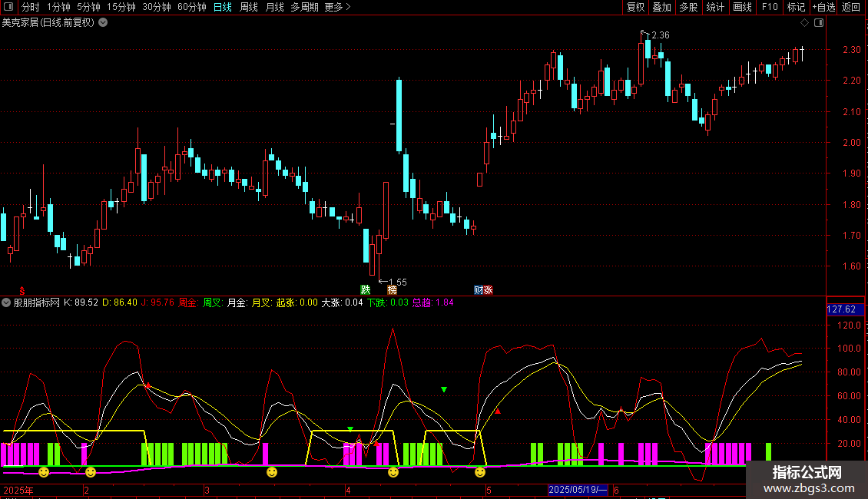The width and height of the screenshot is (868, 499).
Task: Select the 5分钟 period
Action: click(88, 7)
